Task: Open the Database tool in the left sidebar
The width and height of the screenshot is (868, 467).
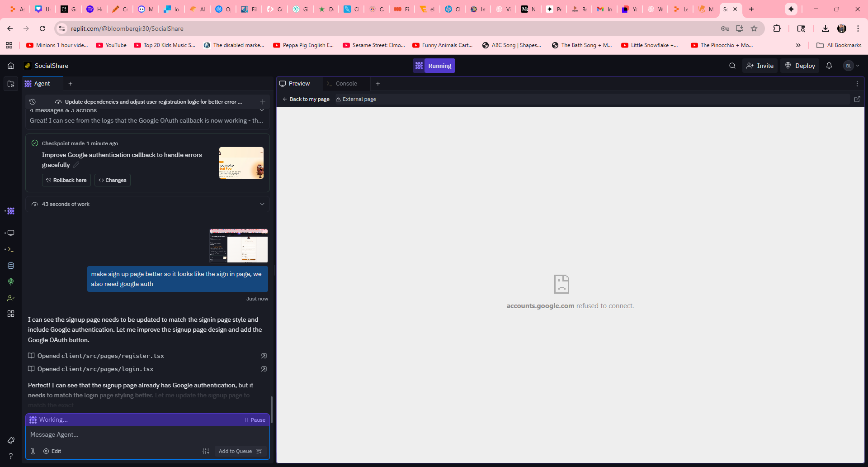Action: point(11,266)
